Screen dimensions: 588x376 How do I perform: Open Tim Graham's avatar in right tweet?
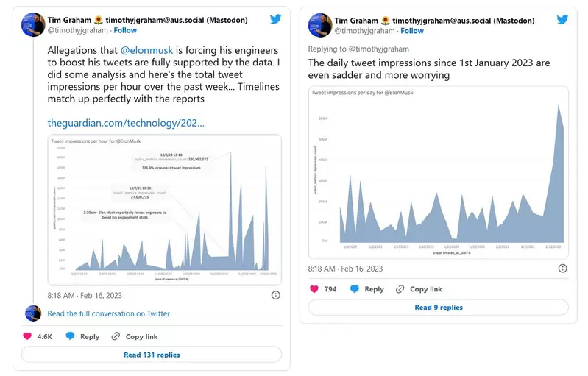(319, 24)
